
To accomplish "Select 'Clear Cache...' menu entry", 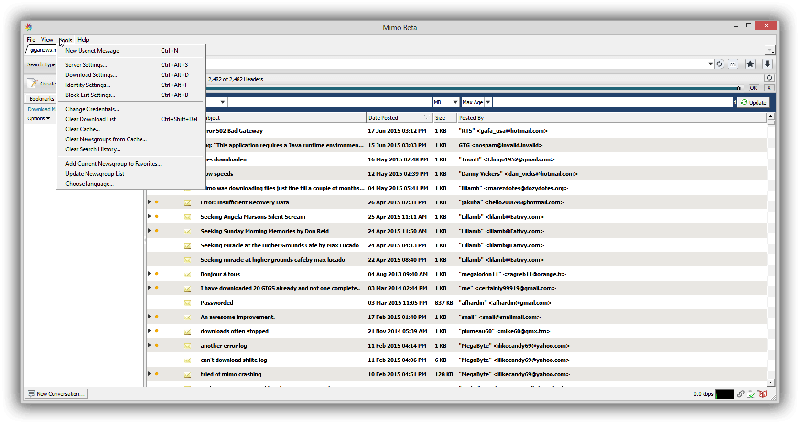I will (x=131, y=129).
